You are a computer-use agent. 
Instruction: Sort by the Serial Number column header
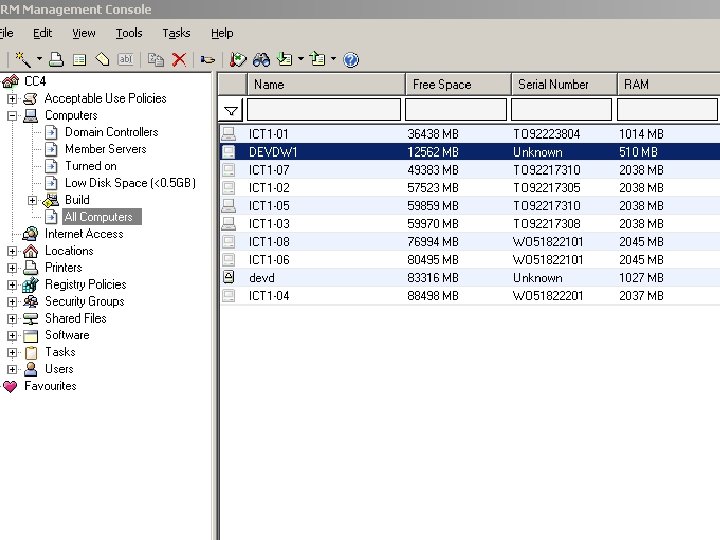pos(553,84)
